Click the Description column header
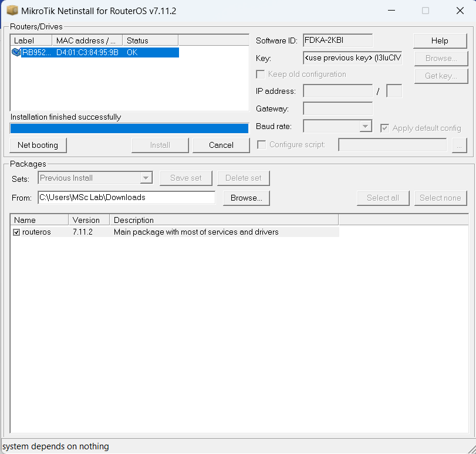This screenshot has width=476, height=454. coord(224,220)
